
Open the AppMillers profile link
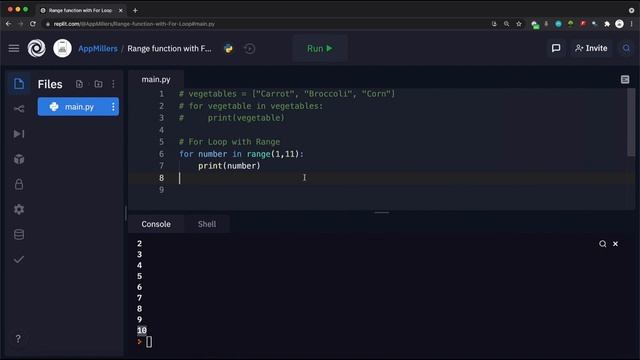tap(98, 49)
